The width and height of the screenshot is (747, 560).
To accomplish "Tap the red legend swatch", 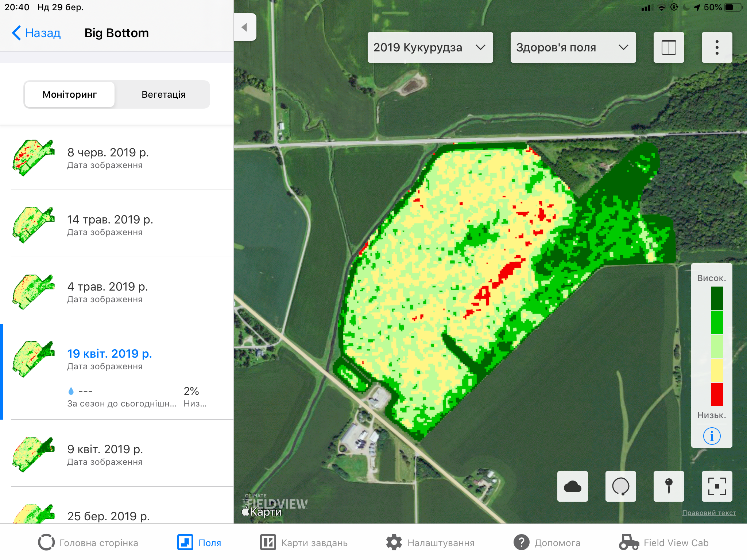I will (x=717, y=394).
